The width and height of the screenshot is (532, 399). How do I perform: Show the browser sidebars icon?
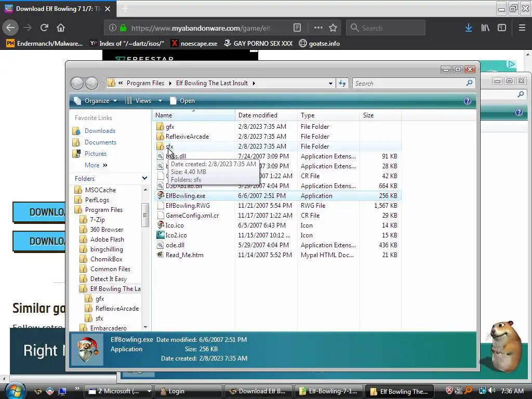[x=502, y=28]
